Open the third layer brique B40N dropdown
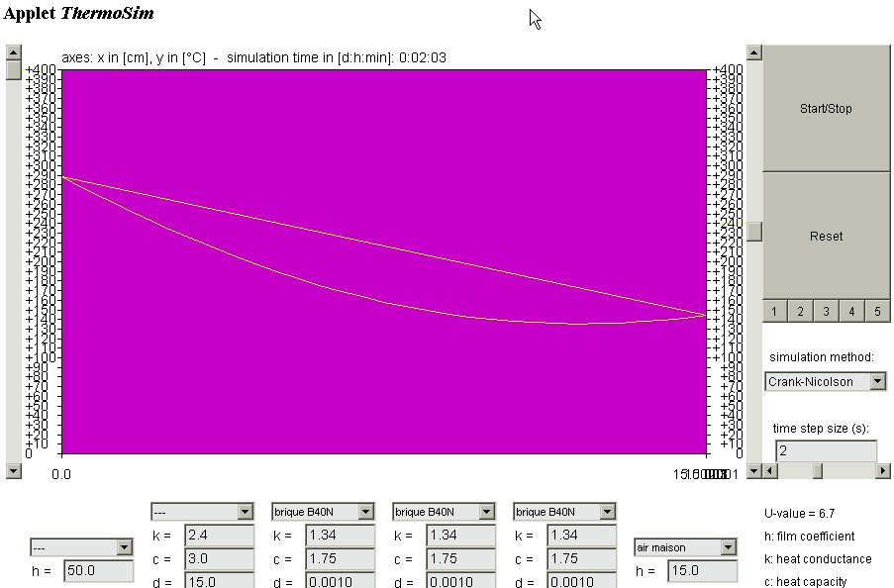Screen dimensions: 894x588 (x=444, y=512)
